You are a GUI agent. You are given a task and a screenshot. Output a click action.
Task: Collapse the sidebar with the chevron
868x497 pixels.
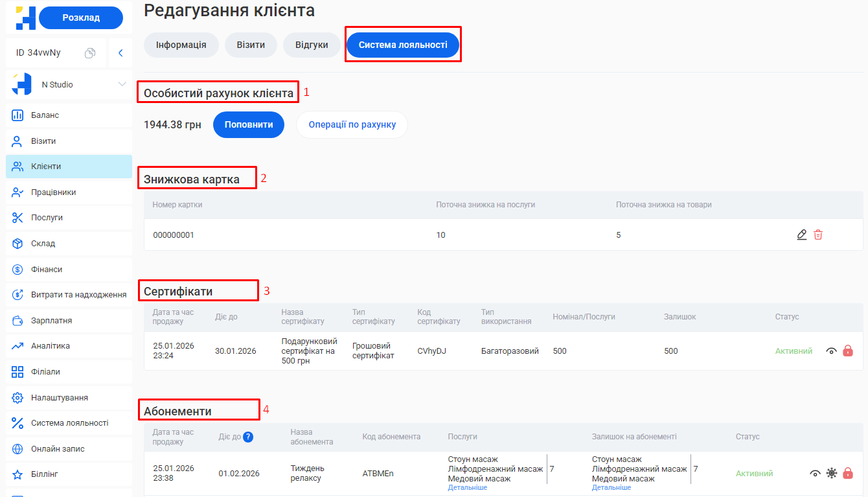tap(120, 52)
